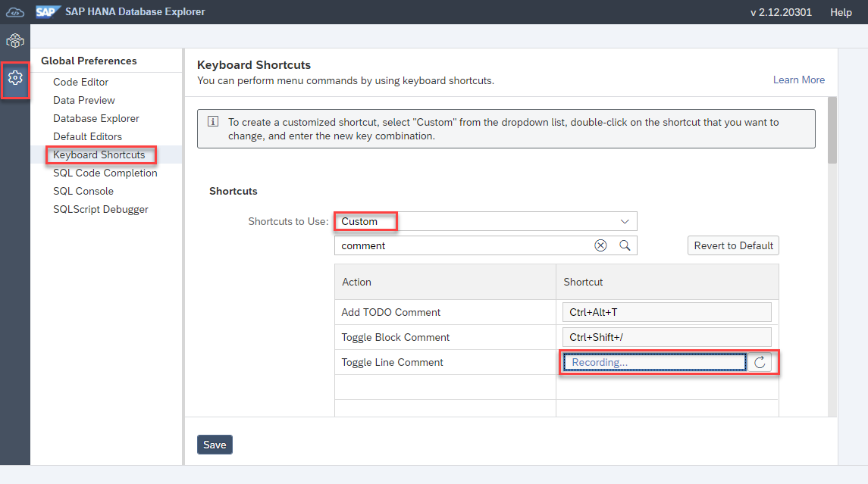The height and width of the screenshot is (484, 868).
Task: Open Code Editor preferences
Action: (81, 82)
